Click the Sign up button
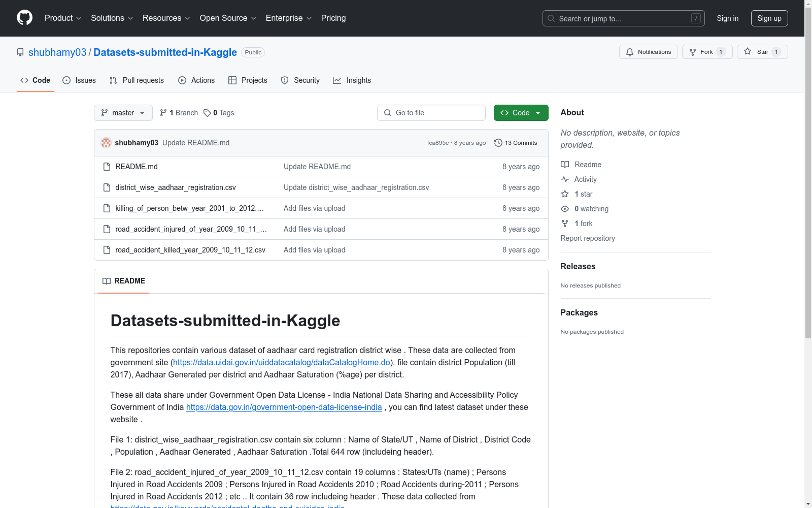The width and height of the screenshot is (812, 508). (x=769, y=18)
